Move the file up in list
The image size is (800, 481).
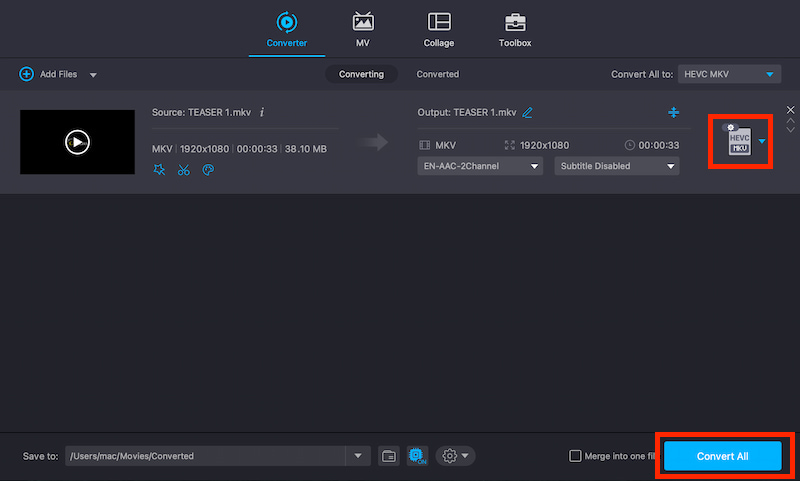pyautogui.click(x=790, y=120)
